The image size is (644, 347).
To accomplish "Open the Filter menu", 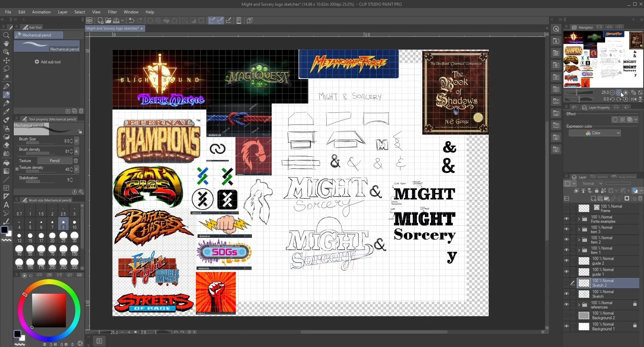I will pyautogui.click(x=112, y=12).
